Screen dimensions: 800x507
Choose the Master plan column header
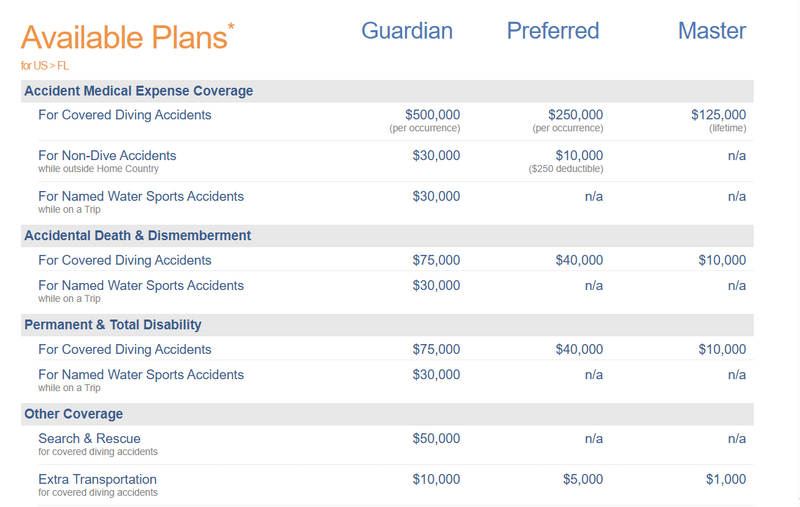(x=712, y=31)
